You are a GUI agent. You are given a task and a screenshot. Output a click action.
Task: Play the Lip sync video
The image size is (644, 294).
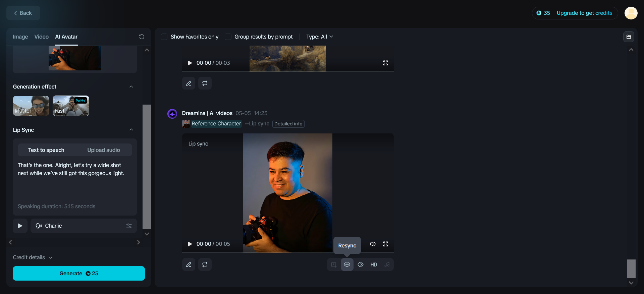pos(190,244)
